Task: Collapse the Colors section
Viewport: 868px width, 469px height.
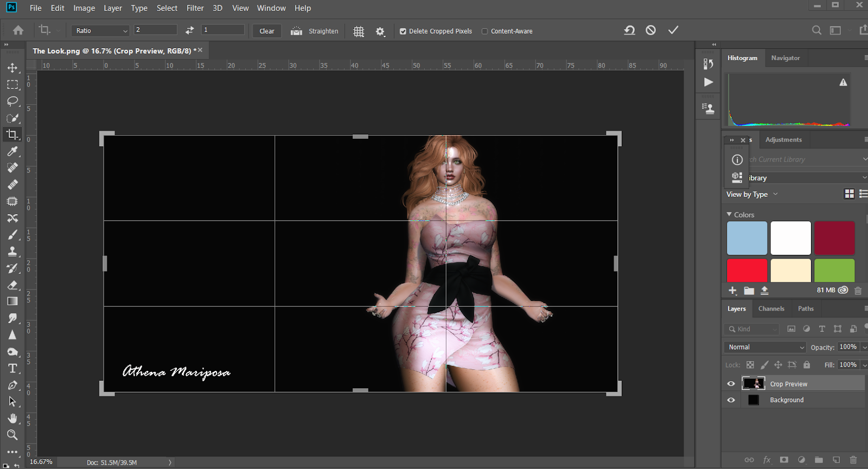Action: point(729,215)
